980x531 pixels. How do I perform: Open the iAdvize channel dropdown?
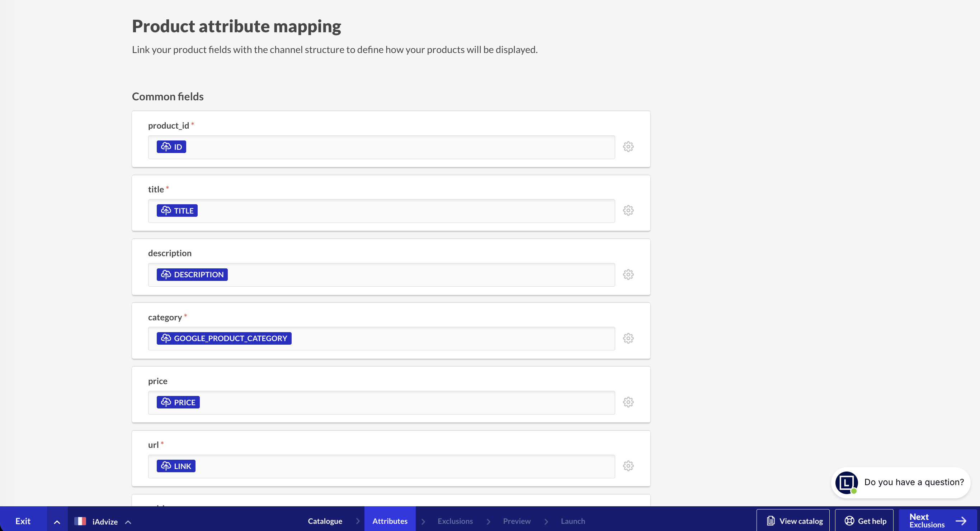click(105, 521)
